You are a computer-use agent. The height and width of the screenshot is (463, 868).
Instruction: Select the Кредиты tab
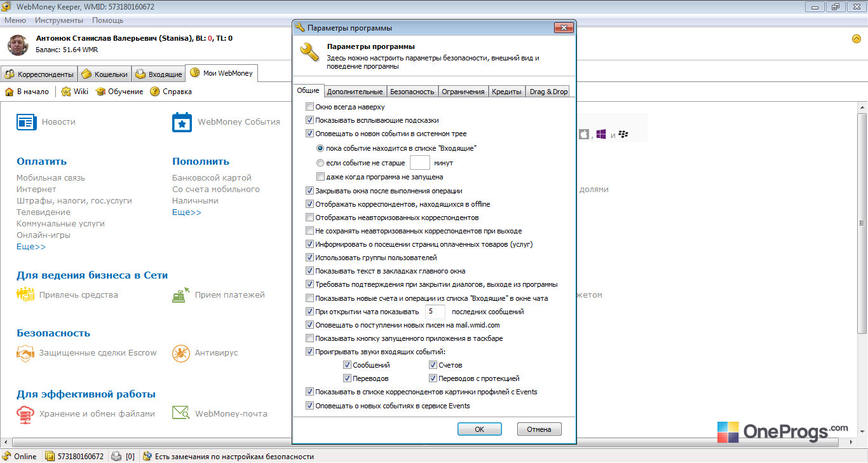click(x=506, y=92)
